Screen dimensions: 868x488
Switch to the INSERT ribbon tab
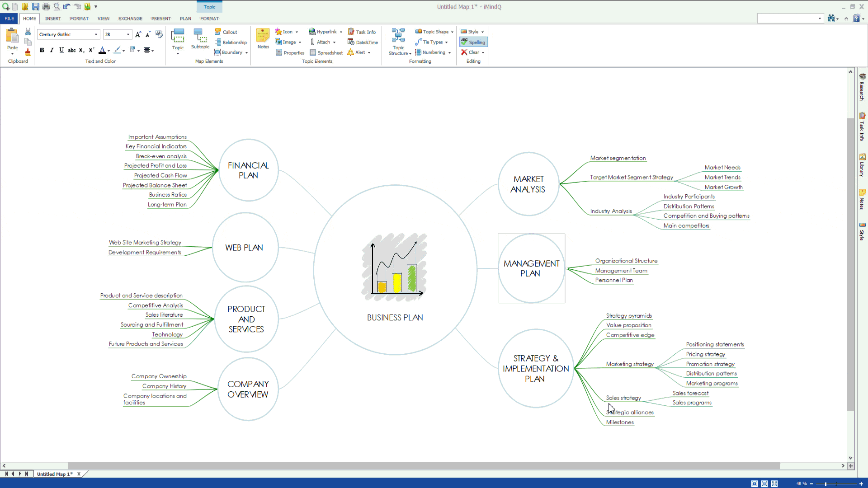[53, 19]
